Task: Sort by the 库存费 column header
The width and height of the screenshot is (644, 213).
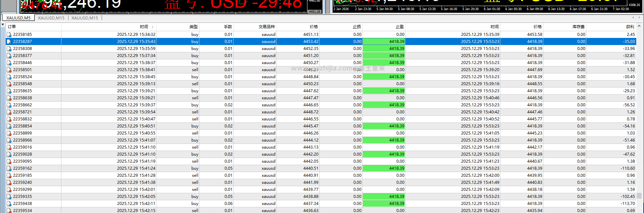Action: 564,26
